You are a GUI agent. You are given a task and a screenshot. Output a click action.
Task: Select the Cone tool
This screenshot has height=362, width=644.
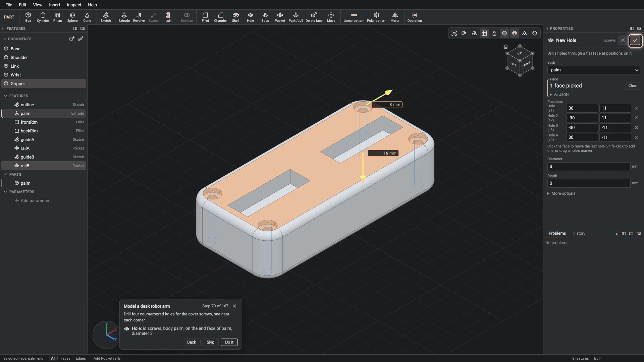[87, 17]
